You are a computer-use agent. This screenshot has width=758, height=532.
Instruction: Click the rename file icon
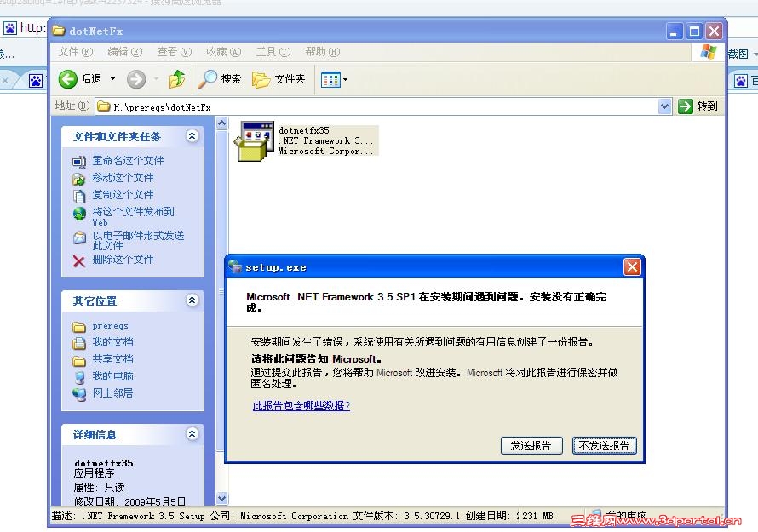coord(79,162)
